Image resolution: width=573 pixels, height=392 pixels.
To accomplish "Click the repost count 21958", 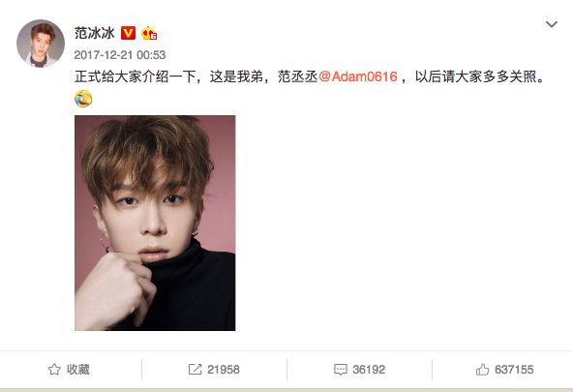I will (x=224, y=370).
